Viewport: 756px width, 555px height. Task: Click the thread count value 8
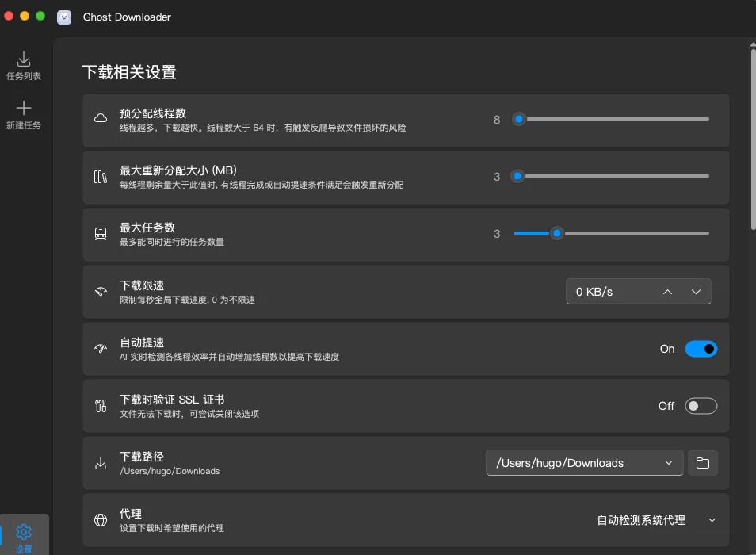pos(497,120)
